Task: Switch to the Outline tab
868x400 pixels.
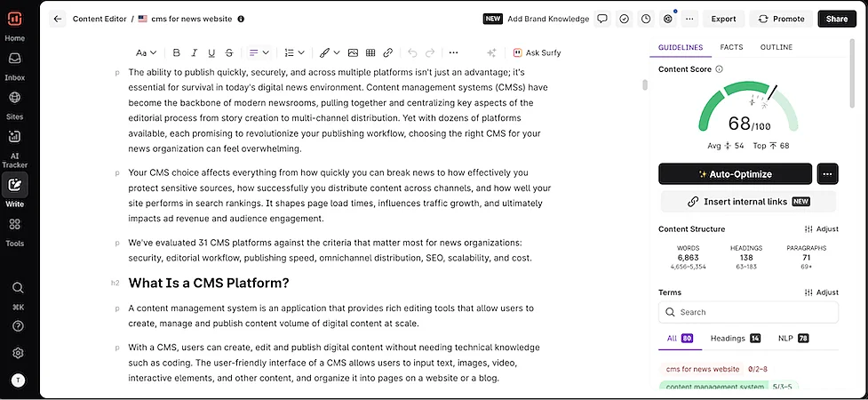Action: 776,47
